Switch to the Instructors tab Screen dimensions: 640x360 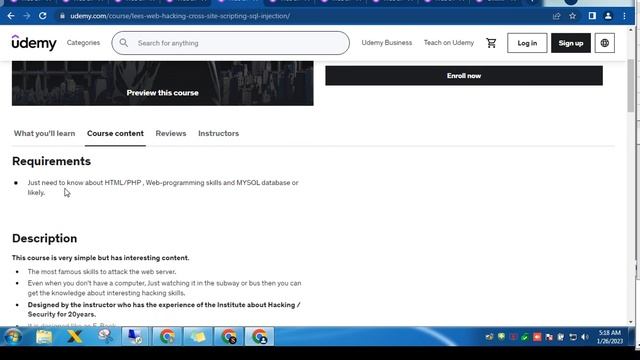click(x=218, y=133)
